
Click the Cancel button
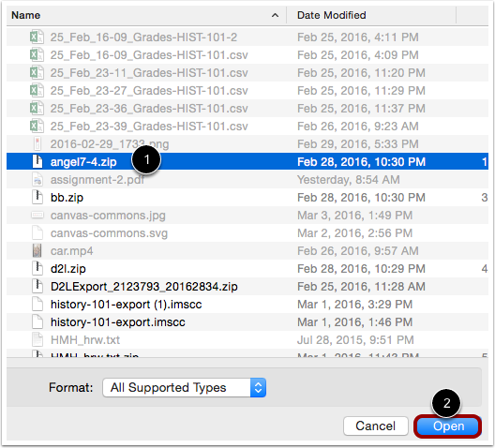pyautogui.click(x=376, y=426)
